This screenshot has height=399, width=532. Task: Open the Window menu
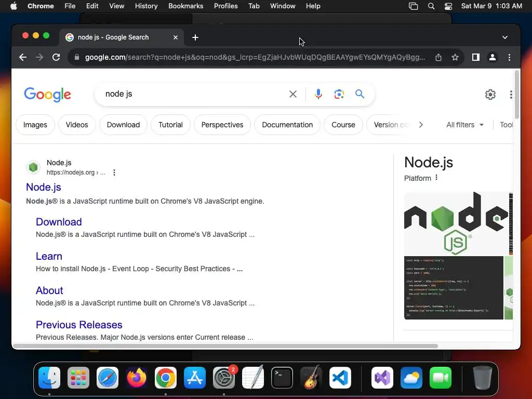tap(283, 6)
